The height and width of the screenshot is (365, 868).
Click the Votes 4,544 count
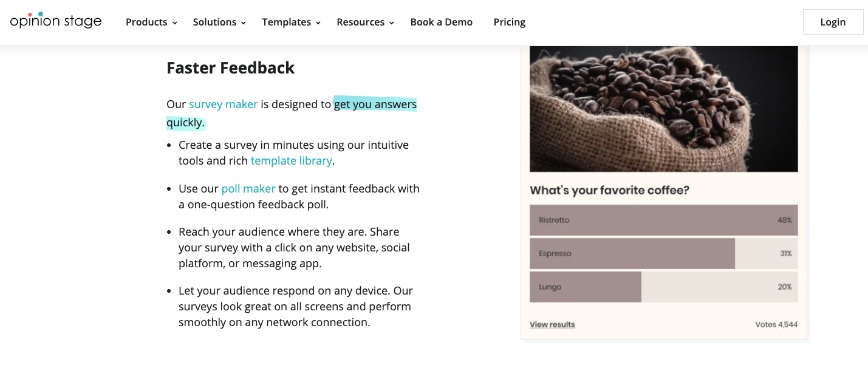(x=776, y=325)
